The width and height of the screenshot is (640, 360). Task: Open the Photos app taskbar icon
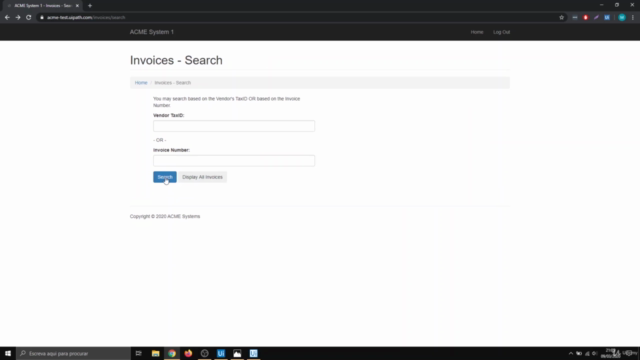pos(237,353)
